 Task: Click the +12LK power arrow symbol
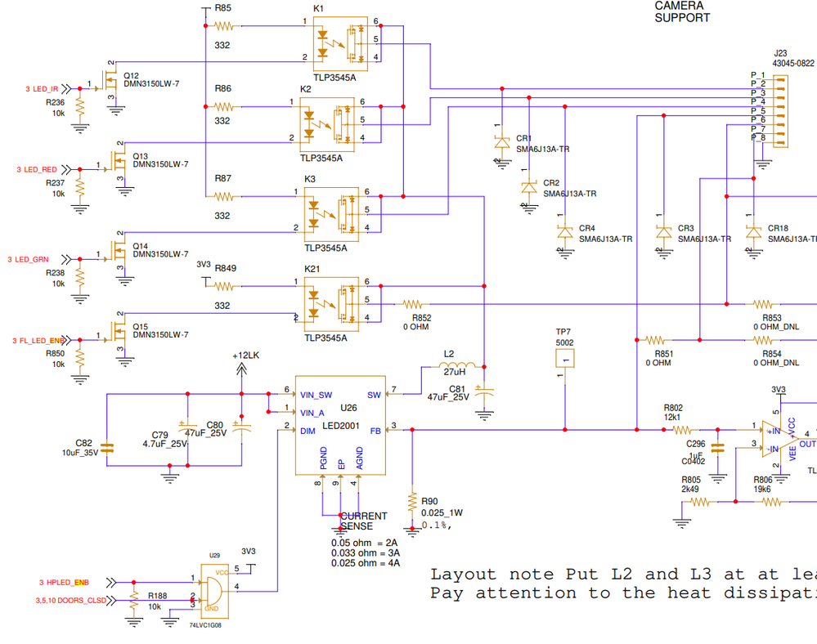[x=241, y=369]
